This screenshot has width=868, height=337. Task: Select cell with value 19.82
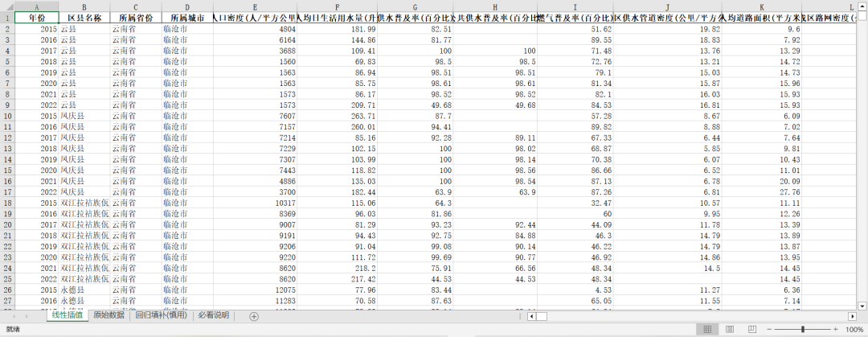[668, 29]
